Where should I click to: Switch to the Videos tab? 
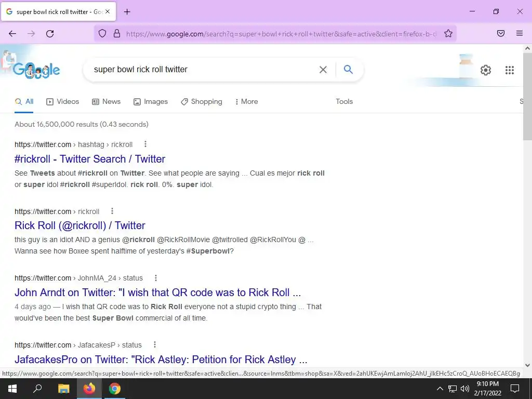(63, 101)
